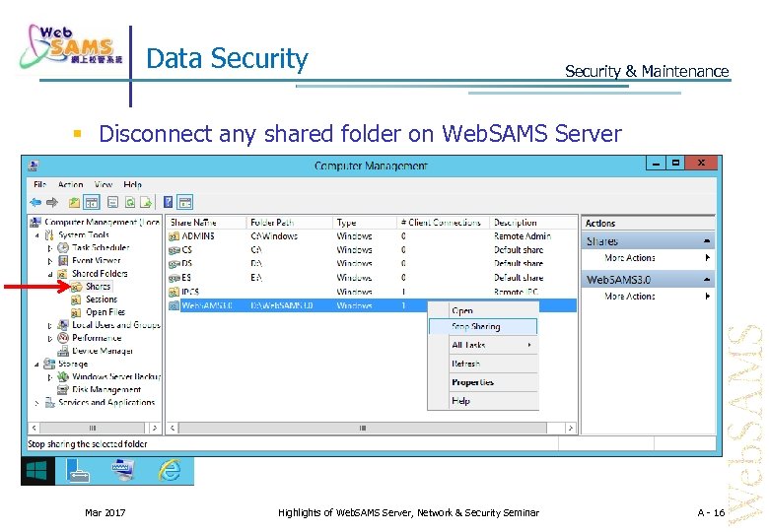Viewport: 769px width, 532px height.
Task: Click the Computer Management taskbar icon
Action: (122, 470)
